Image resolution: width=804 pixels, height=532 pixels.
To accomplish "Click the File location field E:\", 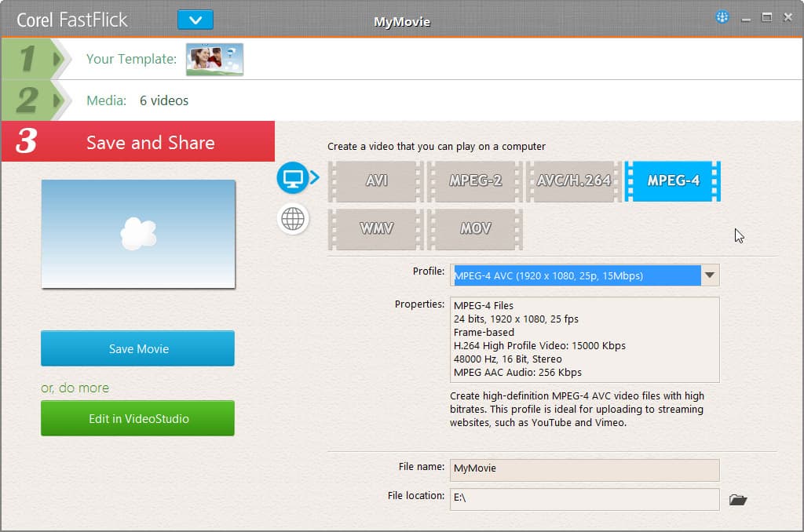I will [584, 499].
